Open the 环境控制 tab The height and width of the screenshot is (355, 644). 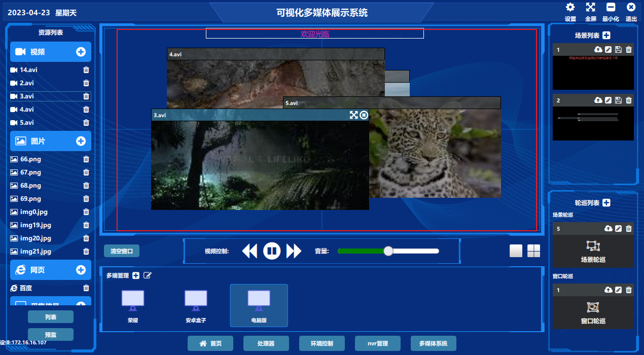point(322,343)
